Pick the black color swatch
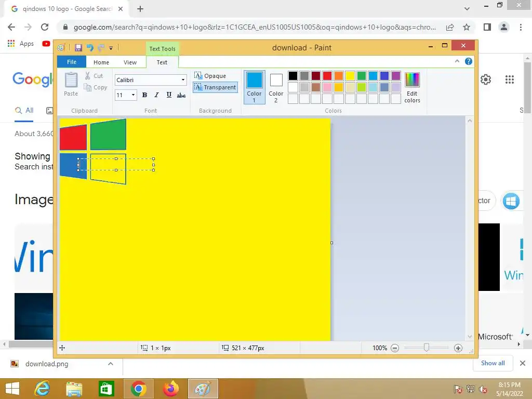Image resolution: width=532 pixels, height=399 pixels. 293,76
